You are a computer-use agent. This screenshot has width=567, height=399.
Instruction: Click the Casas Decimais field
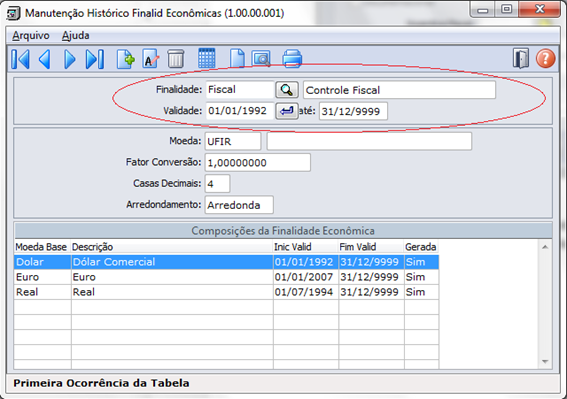(217, 184)
